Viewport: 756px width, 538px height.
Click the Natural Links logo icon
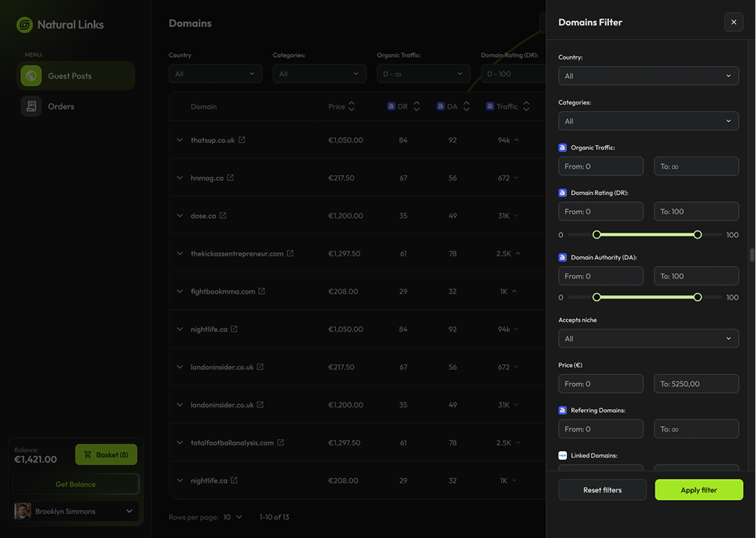[x=24, y=24]
